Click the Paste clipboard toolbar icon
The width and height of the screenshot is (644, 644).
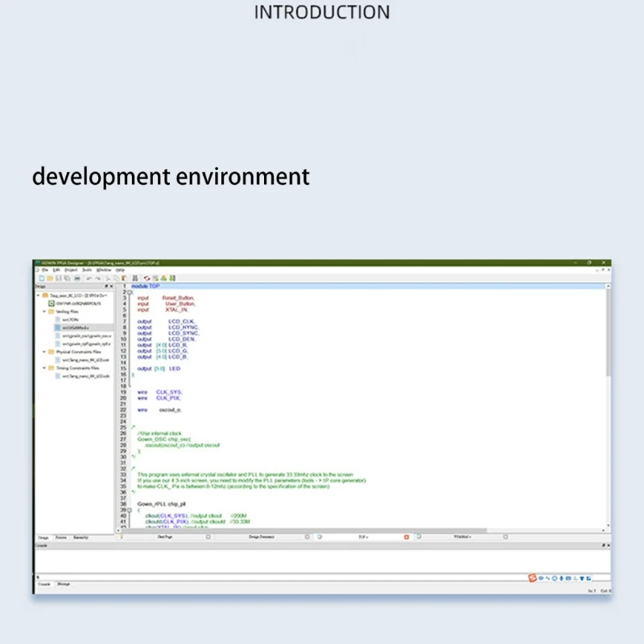point(124,278)
